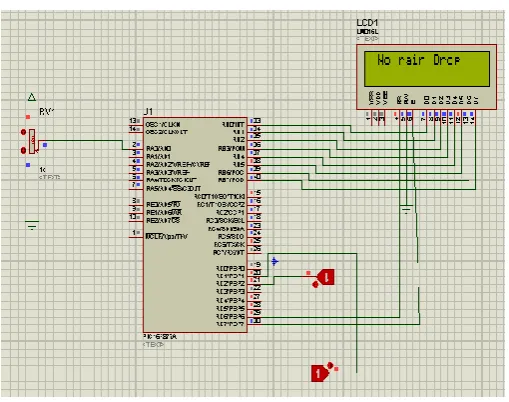
Task: Click microcontroller pin 30 RD7
Action: coord(254,325)
